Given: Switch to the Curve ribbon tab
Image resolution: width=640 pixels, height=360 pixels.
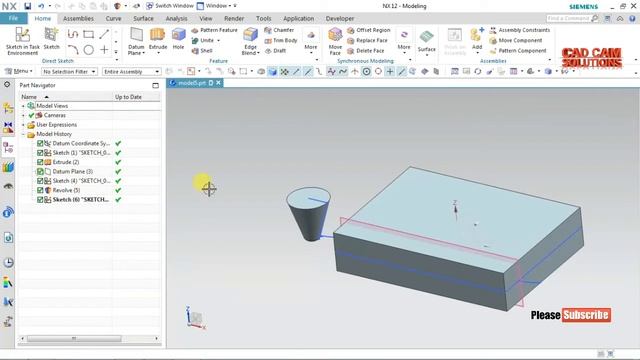Looking at the screenshot, I should pos(113,18).
